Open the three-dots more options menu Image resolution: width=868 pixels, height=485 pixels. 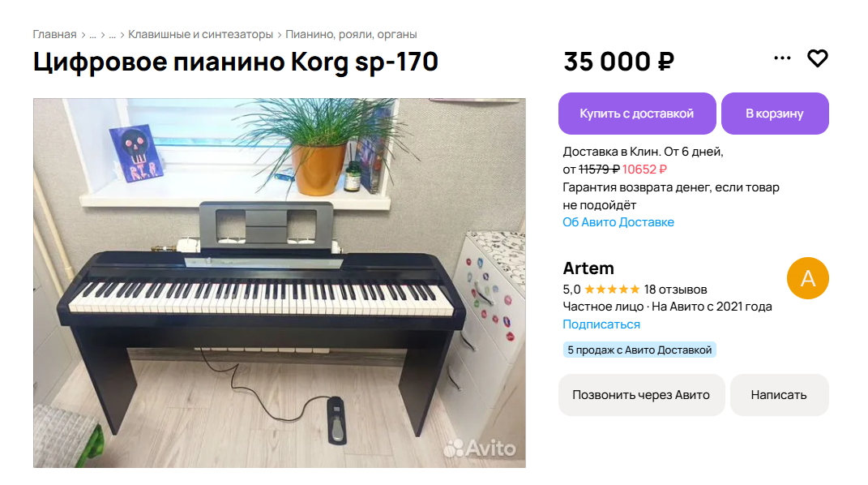pyautogui.click(x=782, y=58)
